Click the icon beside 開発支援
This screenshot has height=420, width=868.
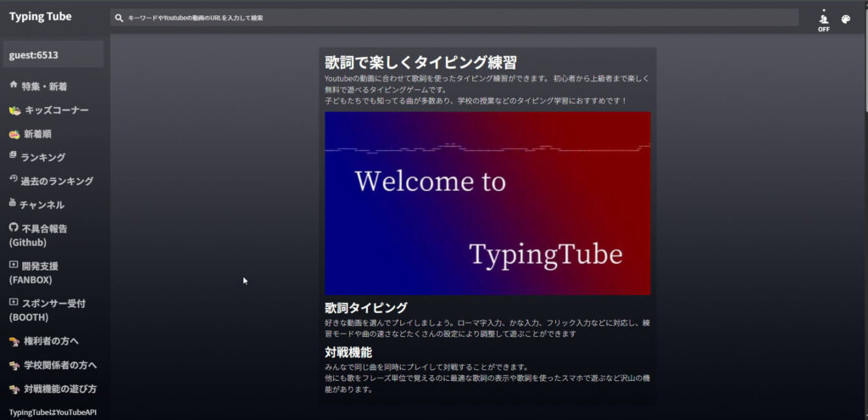coord(14,265)
